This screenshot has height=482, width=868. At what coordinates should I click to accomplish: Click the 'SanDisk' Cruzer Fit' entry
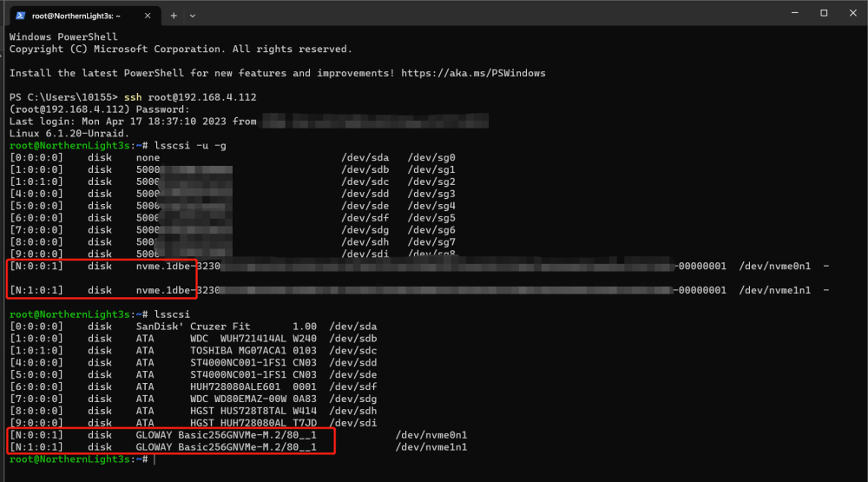pos(194,327)
